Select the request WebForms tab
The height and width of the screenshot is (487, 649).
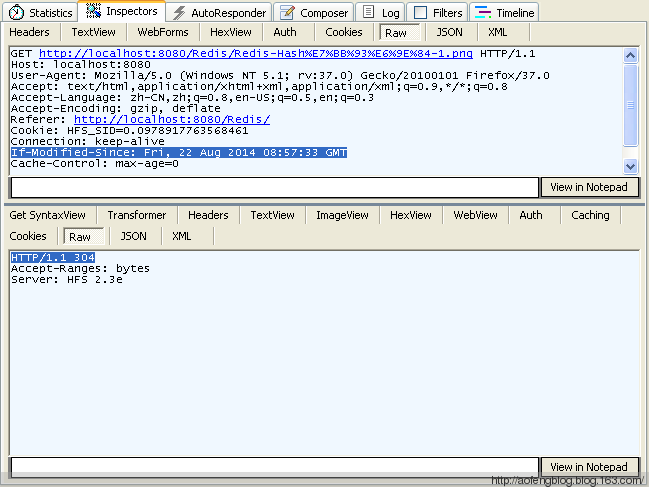(163, 32)
